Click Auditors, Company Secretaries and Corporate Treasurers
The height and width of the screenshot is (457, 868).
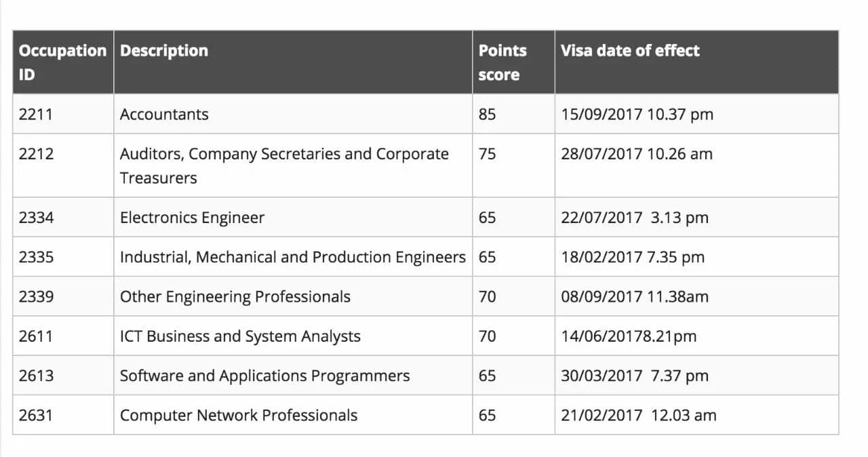tap(293, 165)
